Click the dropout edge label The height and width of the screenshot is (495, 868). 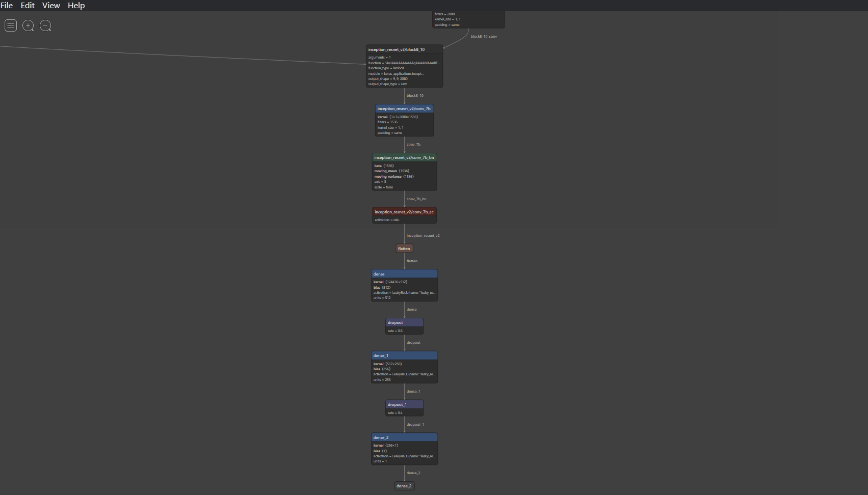click(x=413, y=343)
